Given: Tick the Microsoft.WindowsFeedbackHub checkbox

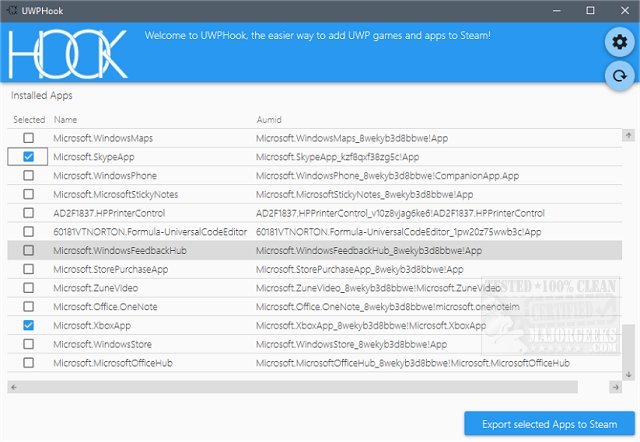Looking at the screenshot, I should [28, 250].
